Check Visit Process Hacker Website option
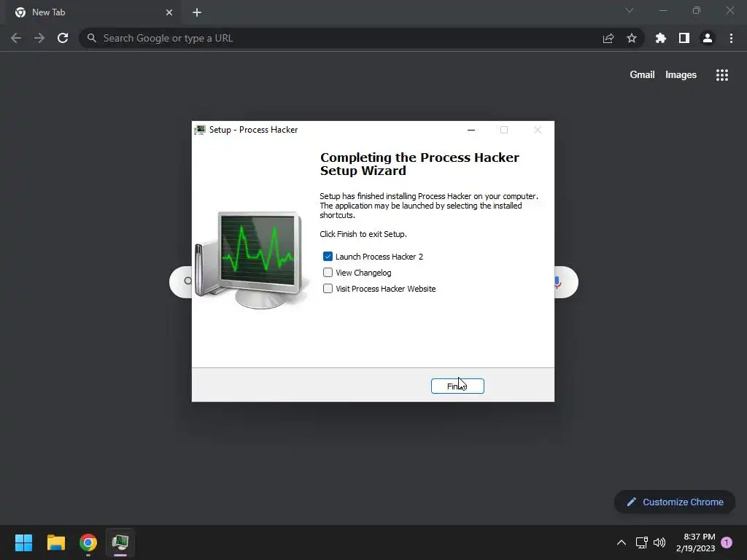 point(328,289)
